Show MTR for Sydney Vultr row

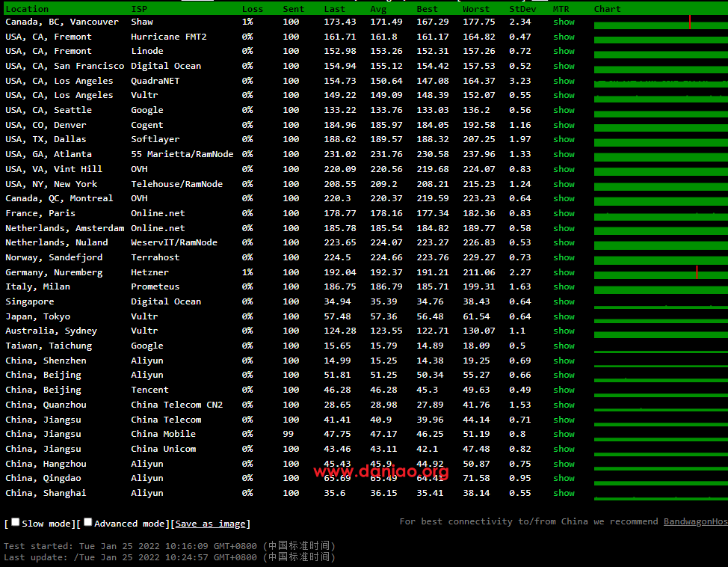[x=564, y=331]
